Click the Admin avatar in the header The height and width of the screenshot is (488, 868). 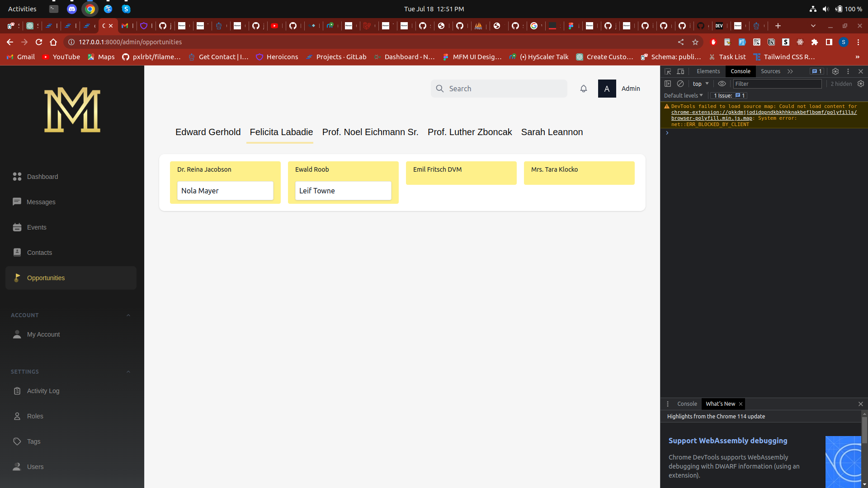[607, 89]
